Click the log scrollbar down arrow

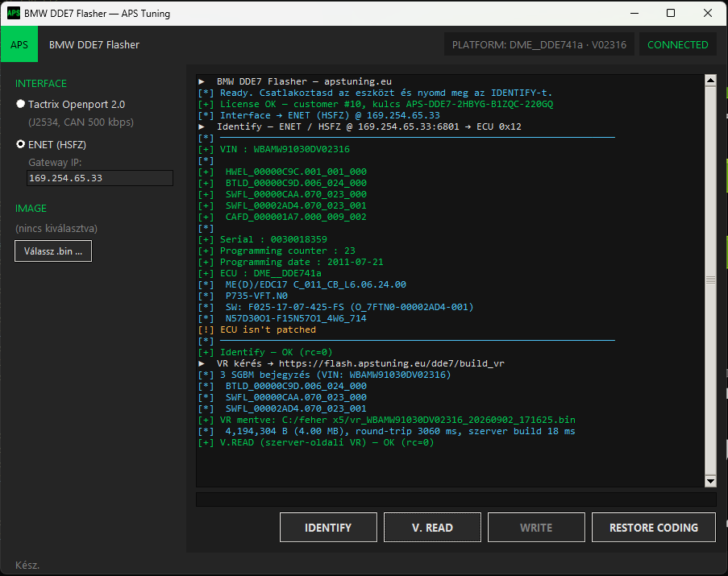[710, 481]
